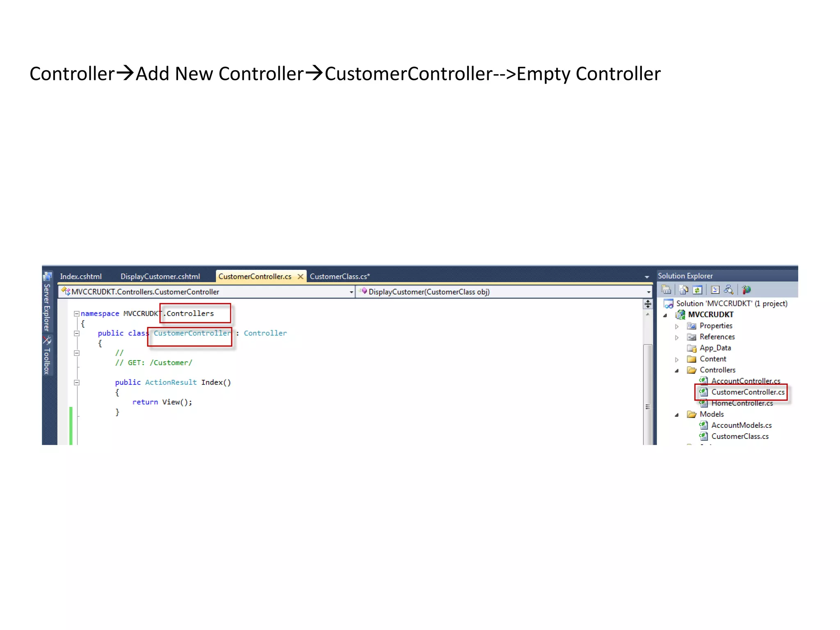The height and width of the screenshot is (630, 840).
Task: Collapse the Index() method outlining box
Action: point(76,383)
